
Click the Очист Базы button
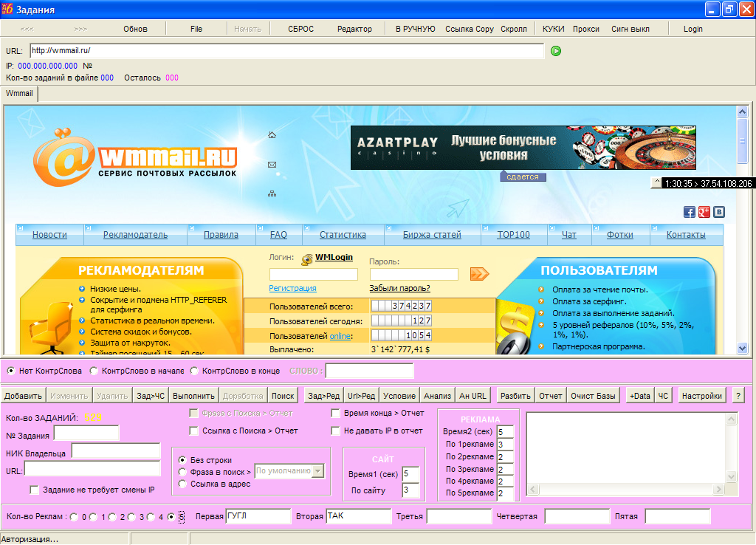coord(593,396)
